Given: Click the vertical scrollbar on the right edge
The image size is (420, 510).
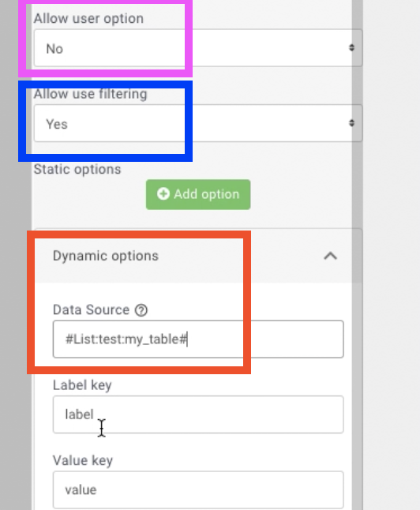Looking at the screenshot, I should 357,255.
